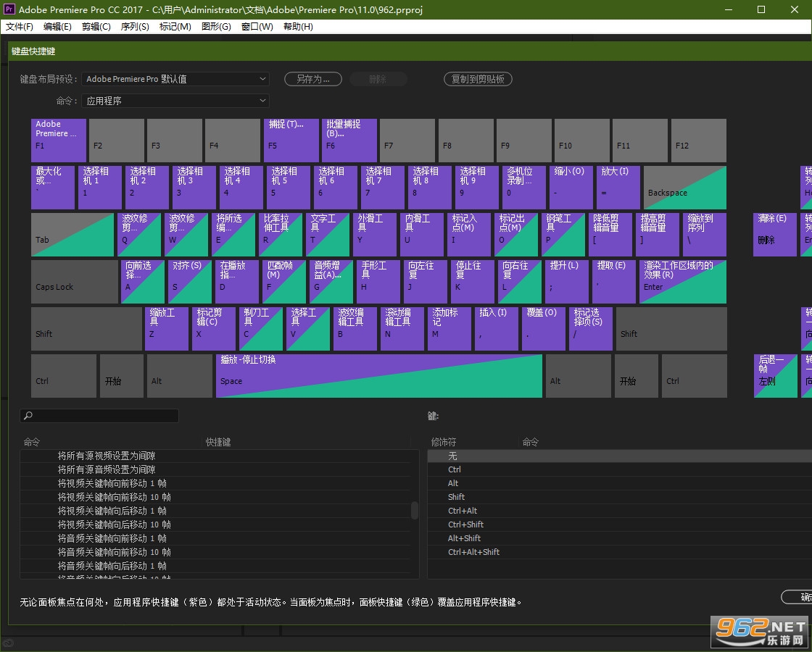Screen dimensions: 812x652
Task: Select 将所有源视频设置为间隙 command row
Action: 215,456
